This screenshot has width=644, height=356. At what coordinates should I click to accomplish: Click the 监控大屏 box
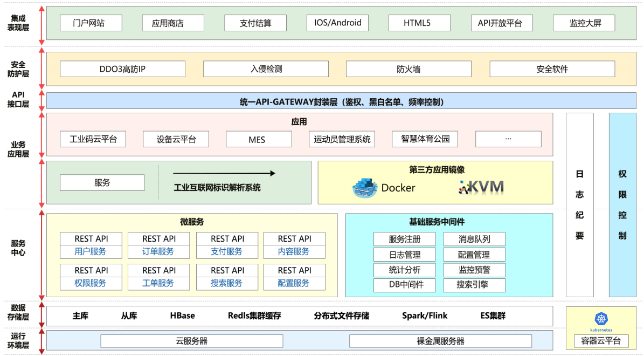coord(584,23)
